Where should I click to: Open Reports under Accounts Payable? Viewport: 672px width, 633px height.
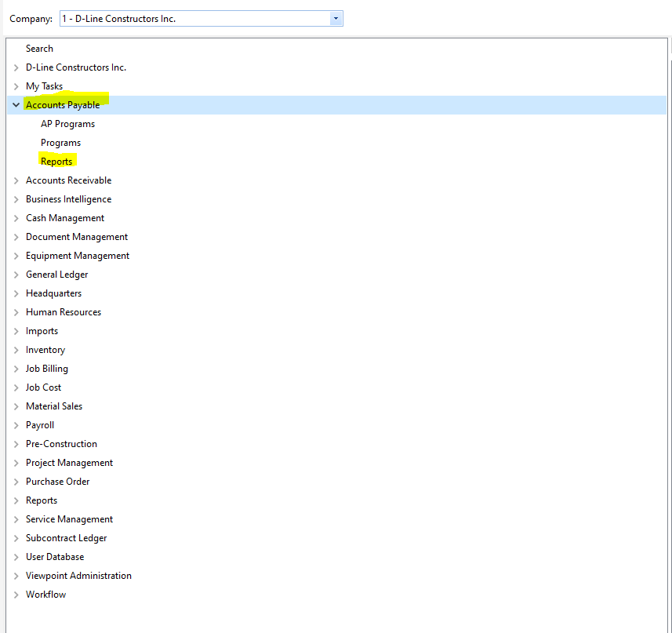tap(56, 162)
